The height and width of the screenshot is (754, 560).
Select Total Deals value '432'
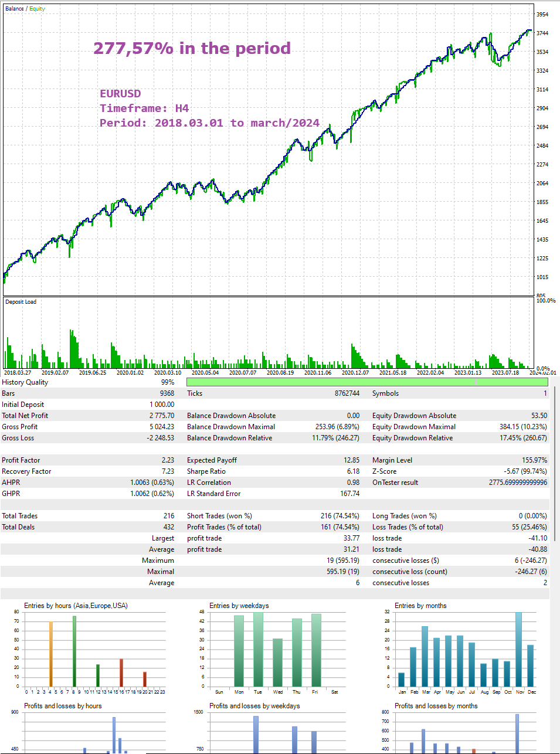[x=169, y=527]
